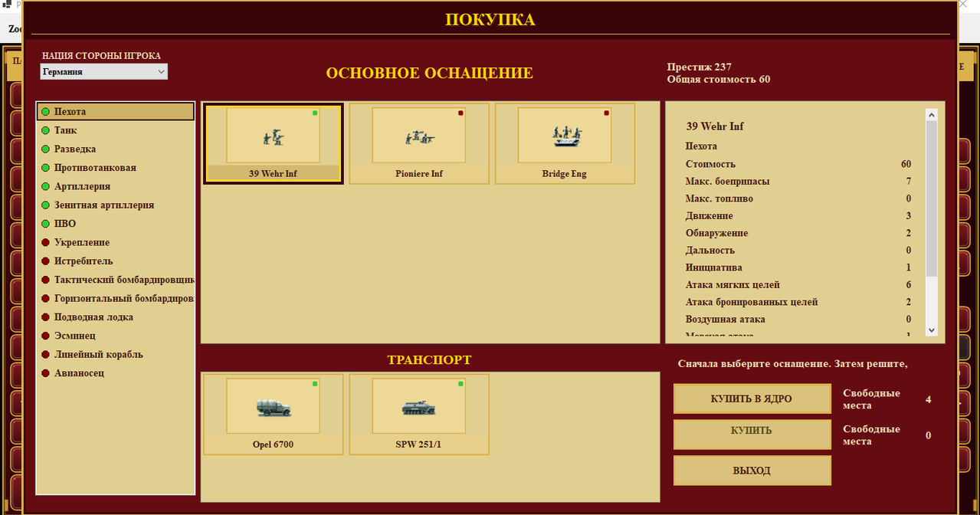Click the КУПИТЬ В ЯДРО button
980x515 pixels.
(x=752, y=399)
